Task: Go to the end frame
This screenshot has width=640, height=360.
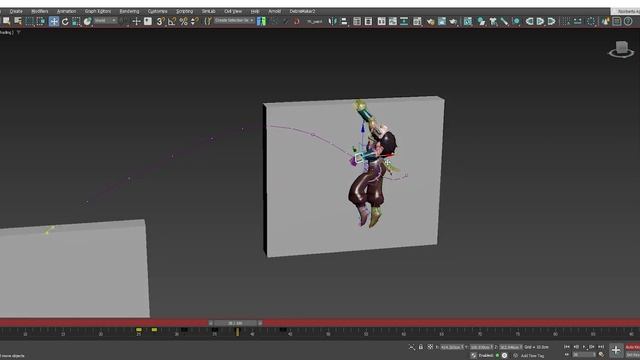Action: [601, 347]
